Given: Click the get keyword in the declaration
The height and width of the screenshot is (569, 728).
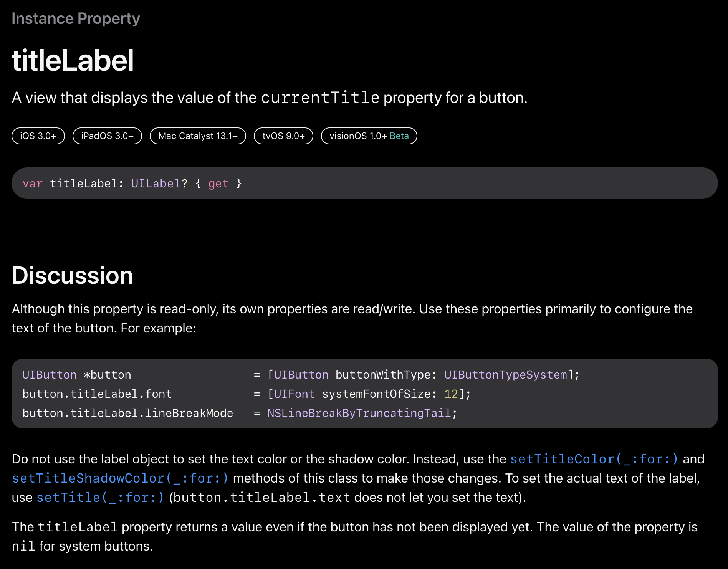Looking at the screenshot, I should click(218, 184).
